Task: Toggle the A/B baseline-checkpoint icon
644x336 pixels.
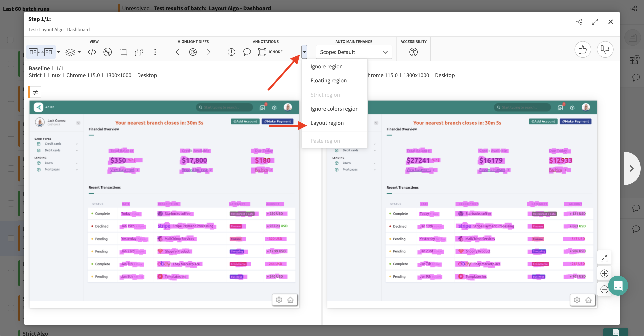Action: pyautogui.click(x=108, y=52)
